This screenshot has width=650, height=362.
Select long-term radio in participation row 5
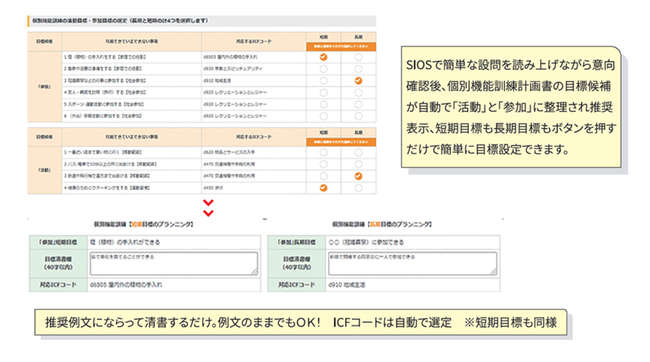pos(358,104)
